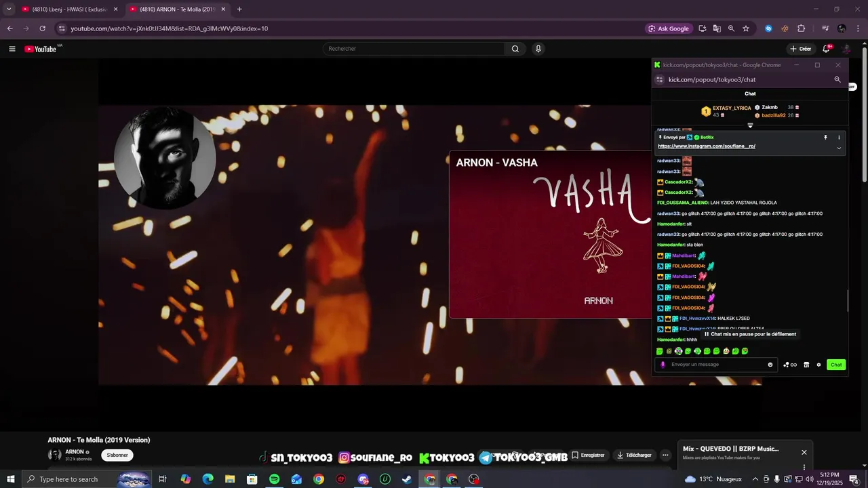This screenshot has width=868, height=488.
Task: Save video with Enregistrer button
Action: point(588,455)
